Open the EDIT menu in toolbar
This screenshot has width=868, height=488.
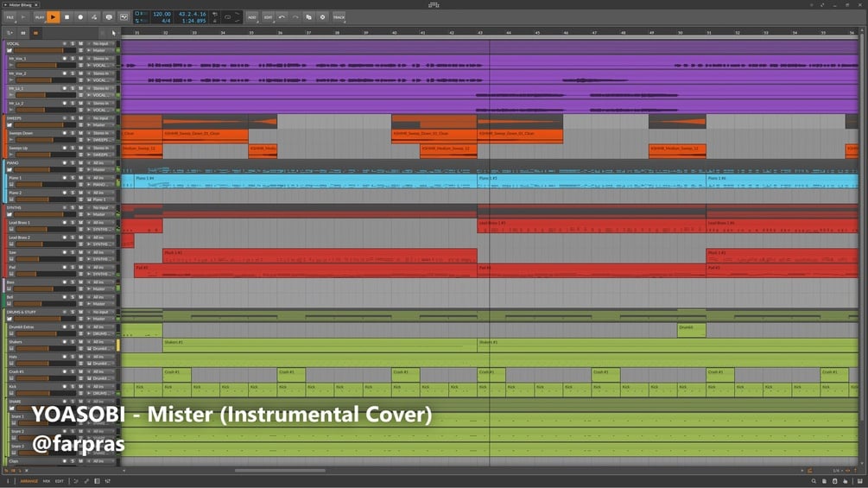pyautogui.click(x=268, y=17)
